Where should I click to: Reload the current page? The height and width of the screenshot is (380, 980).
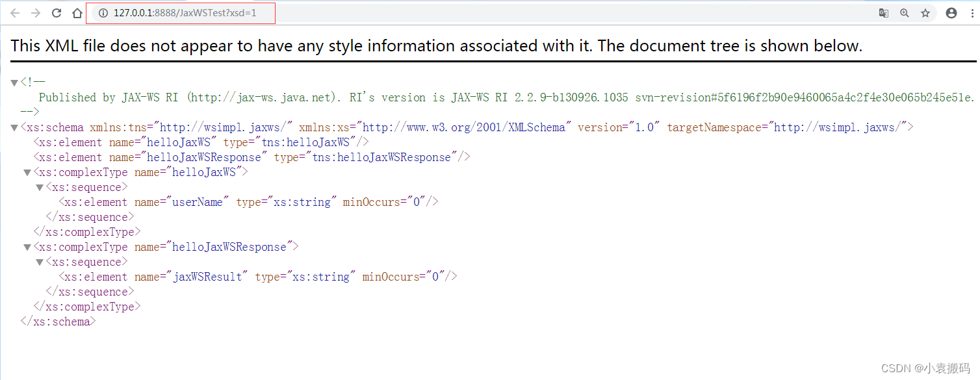coord(57,13)
